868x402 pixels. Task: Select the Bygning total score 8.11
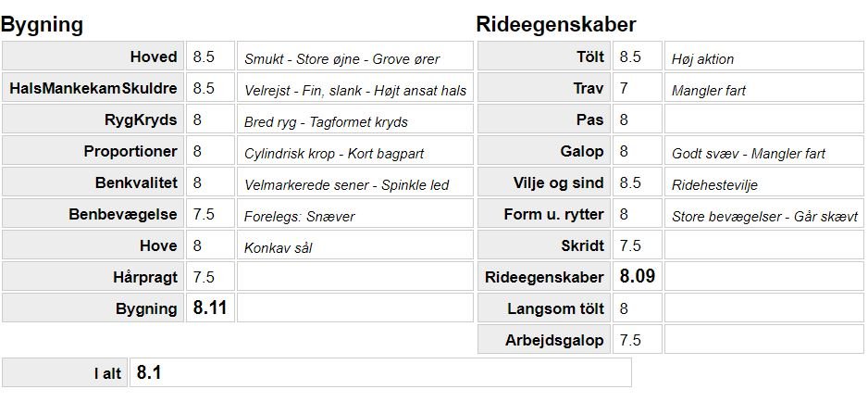click(x=209, y=308)
